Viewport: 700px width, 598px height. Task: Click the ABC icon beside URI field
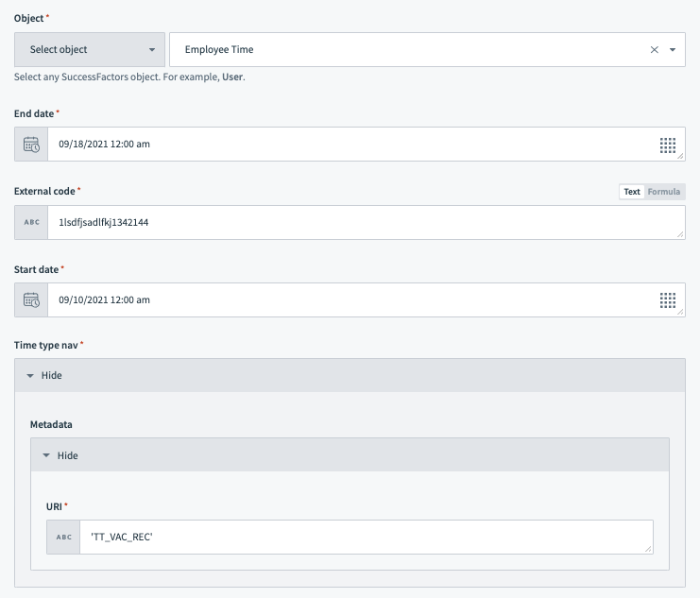pos(63,537)
